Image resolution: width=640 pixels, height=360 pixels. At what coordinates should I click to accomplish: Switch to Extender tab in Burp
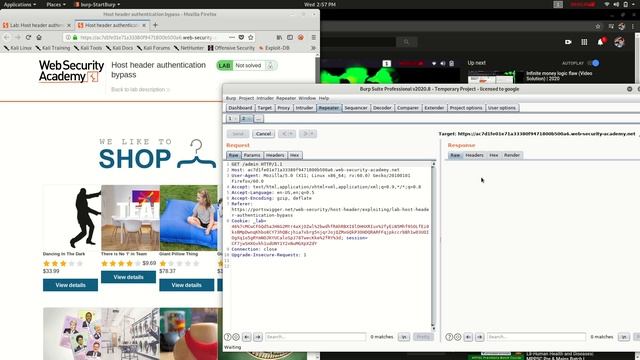pos(434,108)
